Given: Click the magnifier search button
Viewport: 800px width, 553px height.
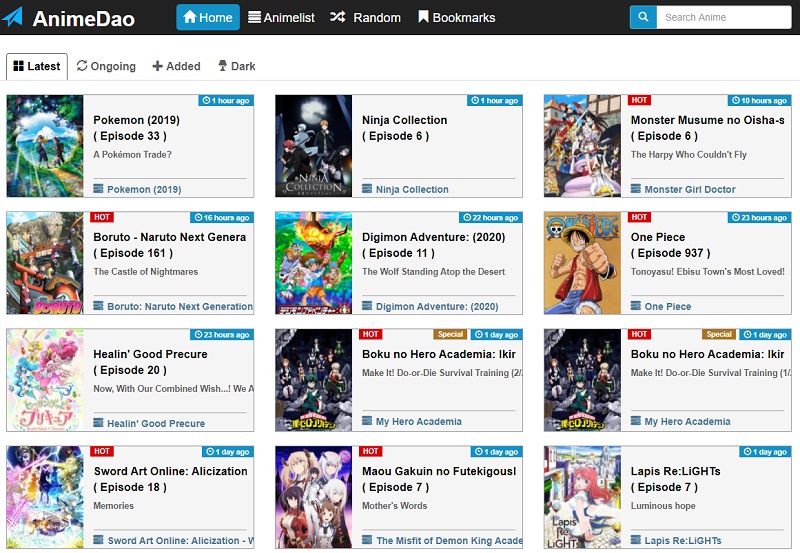Looking at the screenshot, I should pyautogui.click(x=643, y=17).
